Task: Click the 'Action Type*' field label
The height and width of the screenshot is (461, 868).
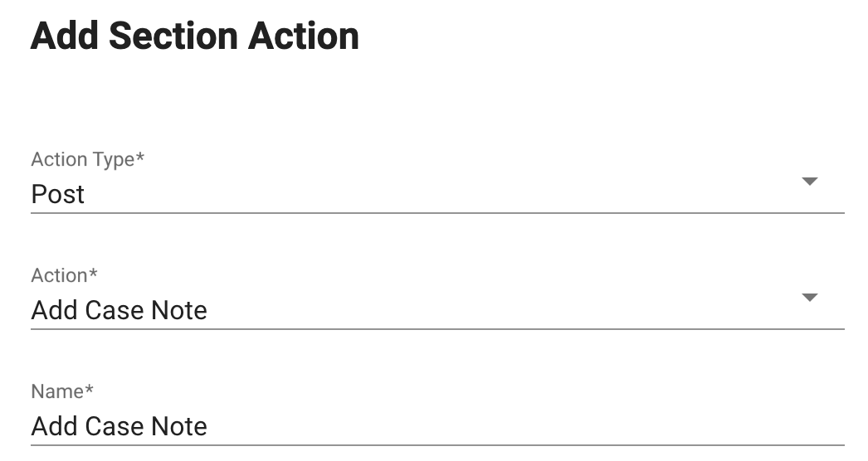Action: 88,159
